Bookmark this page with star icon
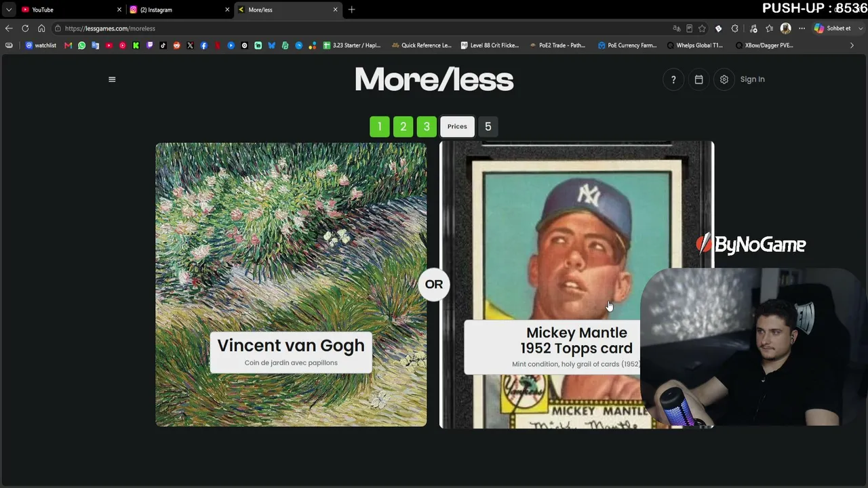868x488 pixels. (x=702, y=28)
